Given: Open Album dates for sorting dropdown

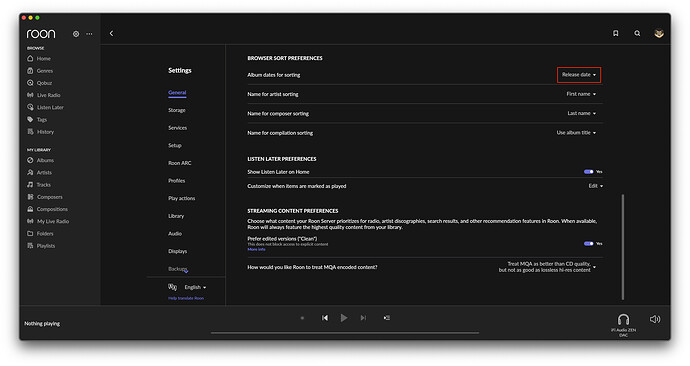Looking at the screenshot, I should pyautogui.click(x=579, y=75).
